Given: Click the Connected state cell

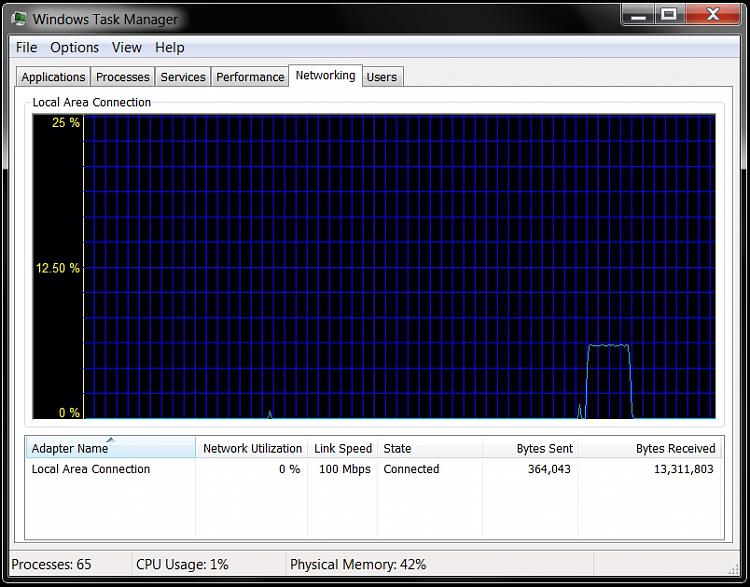Looking at the screenshot, I should coord(411,469).
